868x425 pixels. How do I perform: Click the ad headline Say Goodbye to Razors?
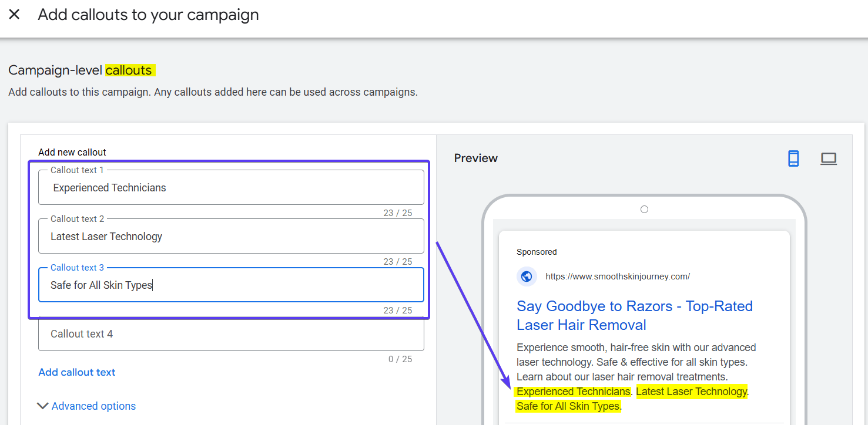coord(635,315)
